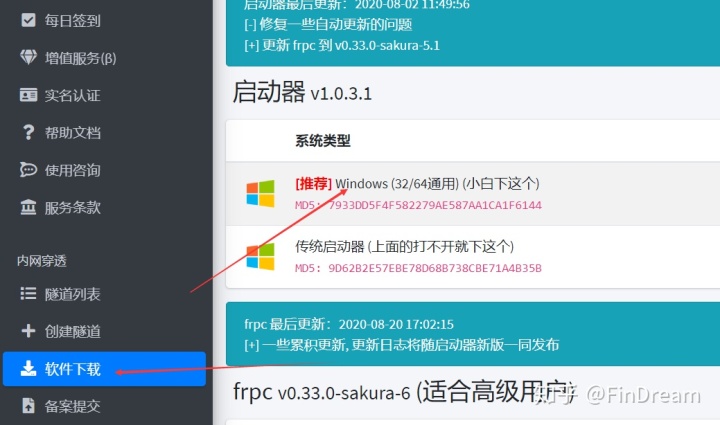This screenshot has width=720, height=425.
Task: Click the file upload icon for 备案提交
Action: tap(28, 406)
